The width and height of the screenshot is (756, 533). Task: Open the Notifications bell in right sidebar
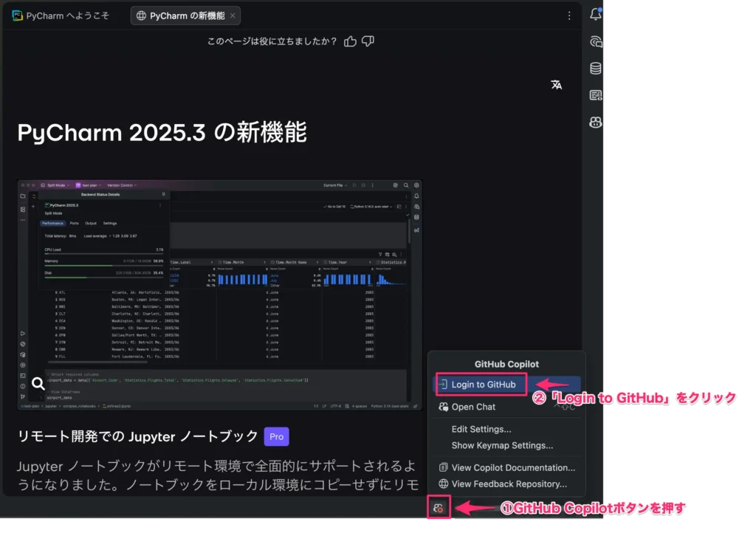[x=596, y=14]
